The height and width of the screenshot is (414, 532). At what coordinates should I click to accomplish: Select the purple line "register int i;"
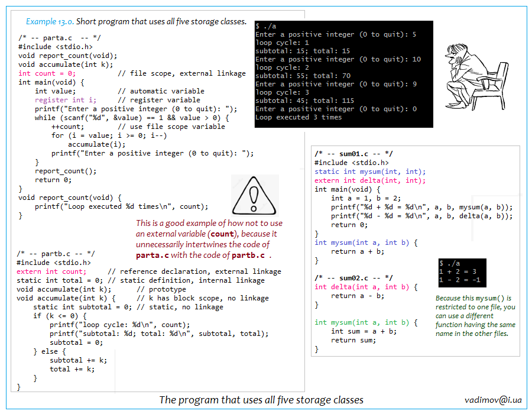point(66,100)
